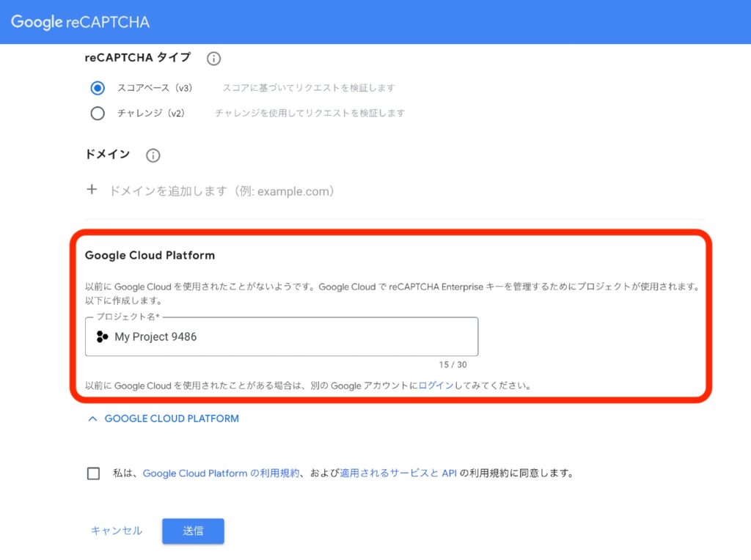Open the ログイン link

436,386
